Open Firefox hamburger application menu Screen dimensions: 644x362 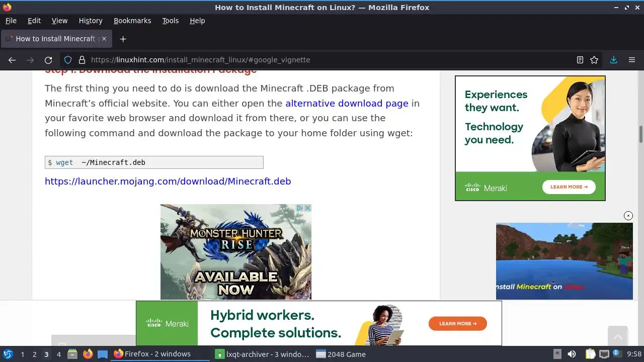pos(632,60)
